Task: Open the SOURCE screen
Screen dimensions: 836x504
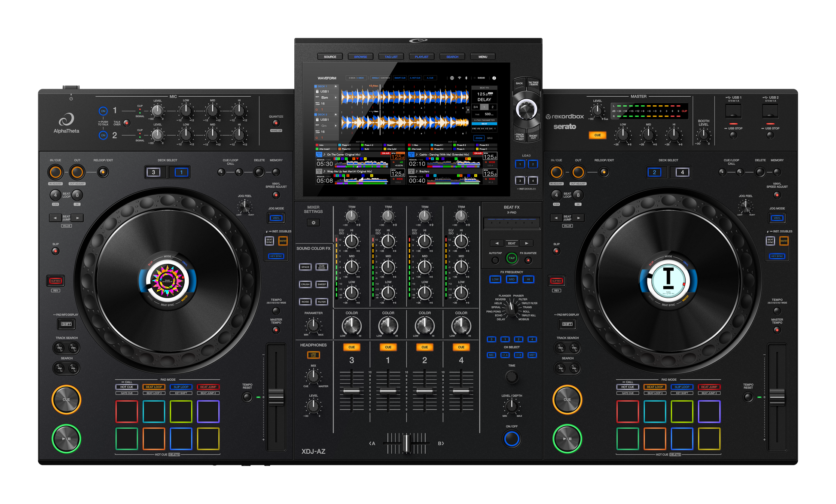Action: click(x=330, y=56)
